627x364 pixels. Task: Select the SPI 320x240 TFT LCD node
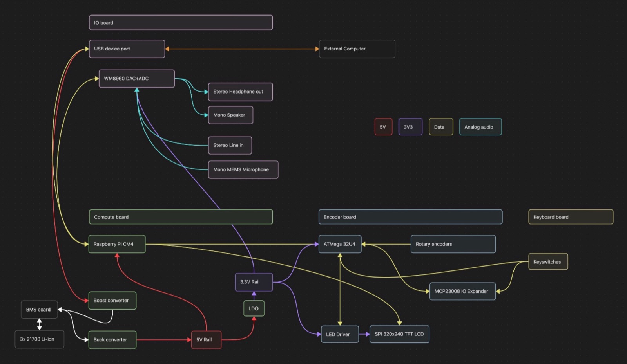coord(399,334)
